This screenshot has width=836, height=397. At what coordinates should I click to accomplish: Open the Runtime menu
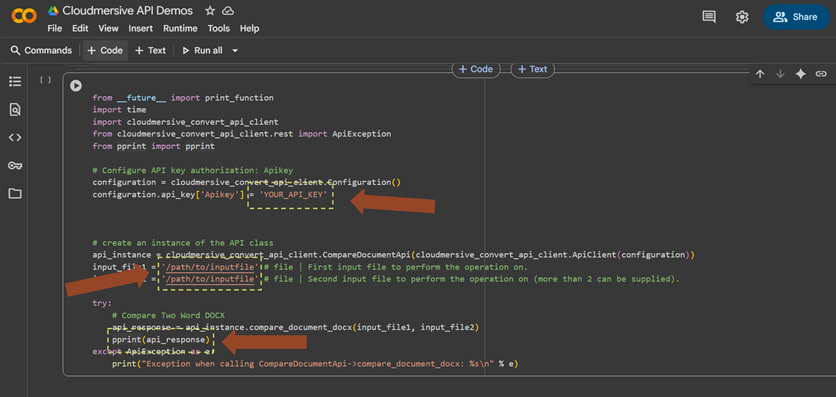pos(180,29)
